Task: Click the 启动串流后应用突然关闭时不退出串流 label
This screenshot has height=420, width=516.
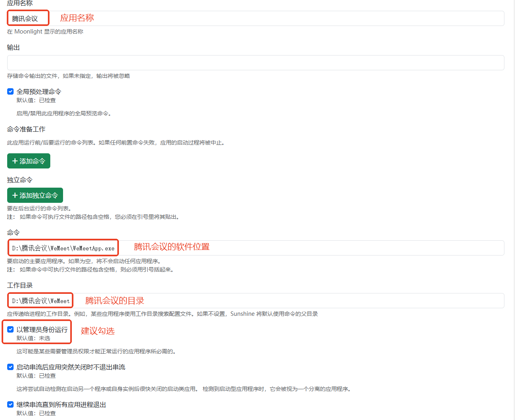Action: tap(71, 367)
